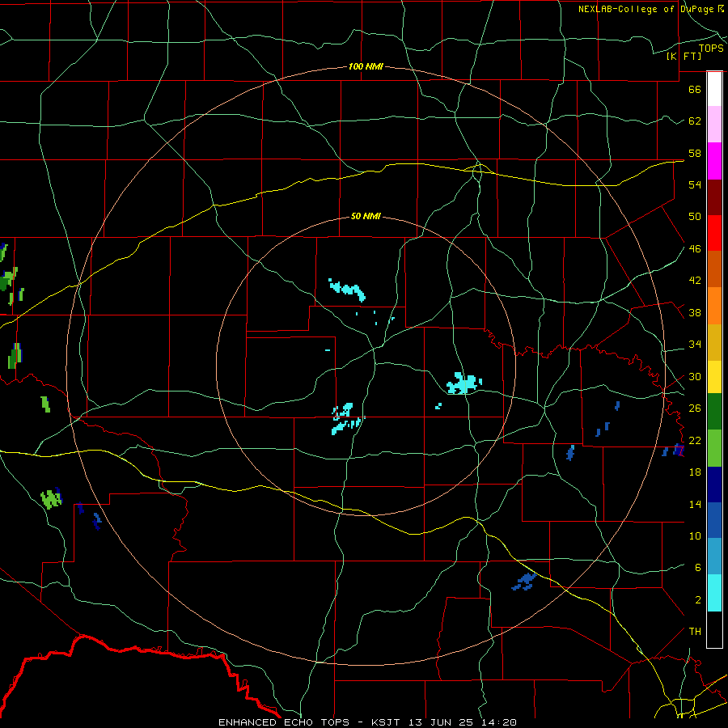Click the gold 38 kft legend swatch

714,343
